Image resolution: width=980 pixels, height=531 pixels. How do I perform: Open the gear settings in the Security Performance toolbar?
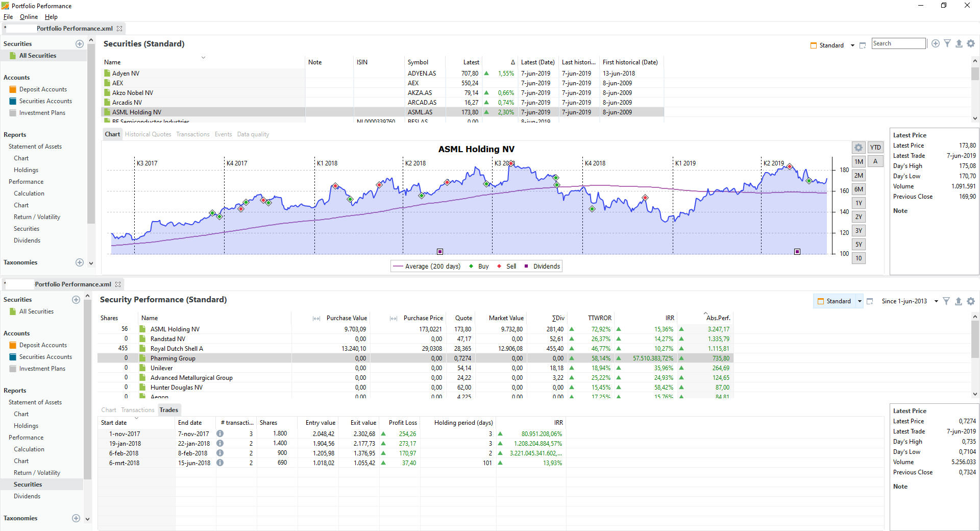click(x=971, y=301)
